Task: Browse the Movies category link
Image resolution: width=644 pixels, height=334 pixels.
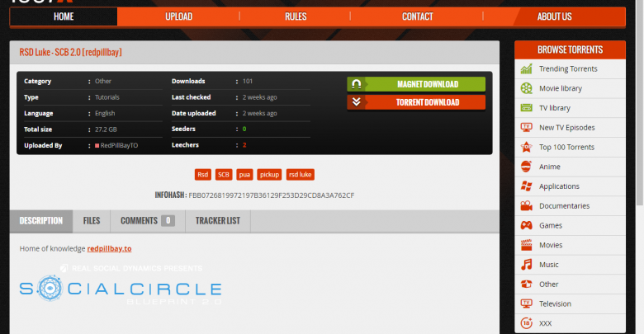Action: [x=551, y=245]
